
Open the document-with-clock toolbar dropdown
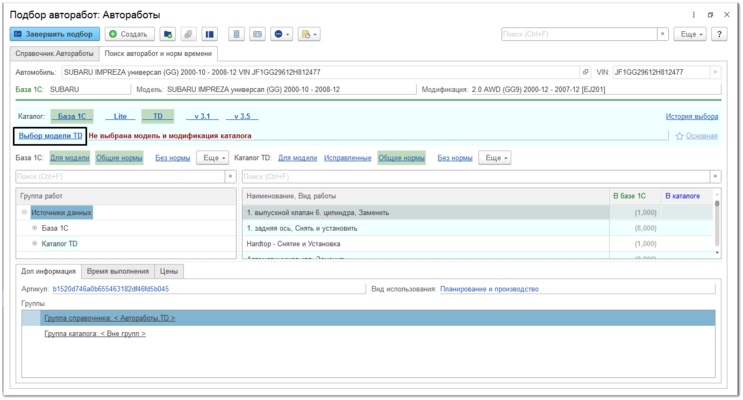point(309,34)
